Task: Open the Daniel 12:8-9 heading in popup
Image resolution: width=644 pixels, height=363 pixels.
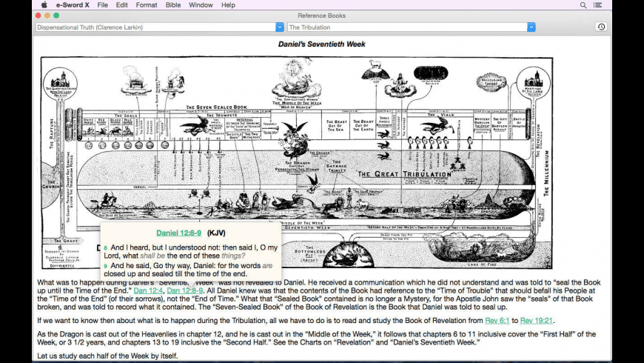Action: tap(178, 233)
